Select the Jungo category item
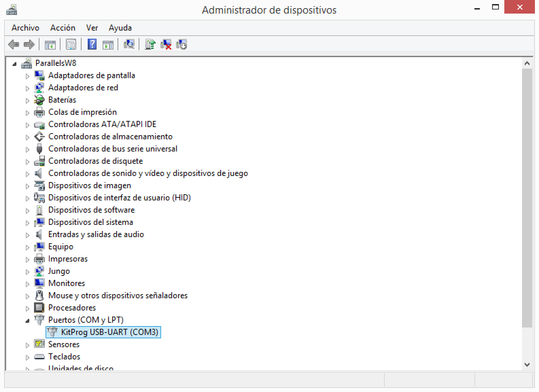 pyautogui.click(x=59, y=271)
